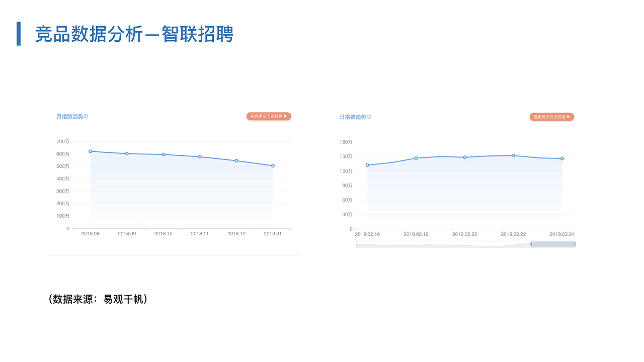The height and width of the screenshot is (362, 644).
Task: Click the 2018.10 data point on the monthly line
Action: click(164, 154)
